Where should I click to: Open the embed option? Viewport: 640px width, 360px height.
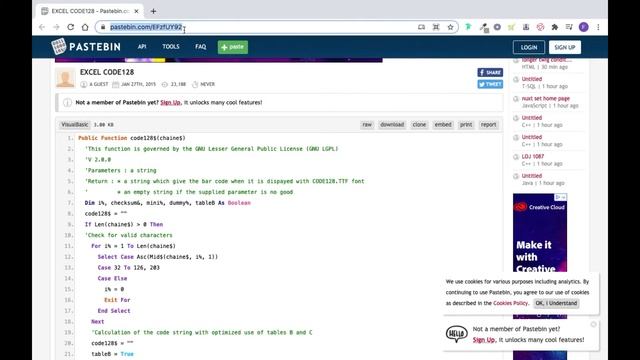click(443, 124)
